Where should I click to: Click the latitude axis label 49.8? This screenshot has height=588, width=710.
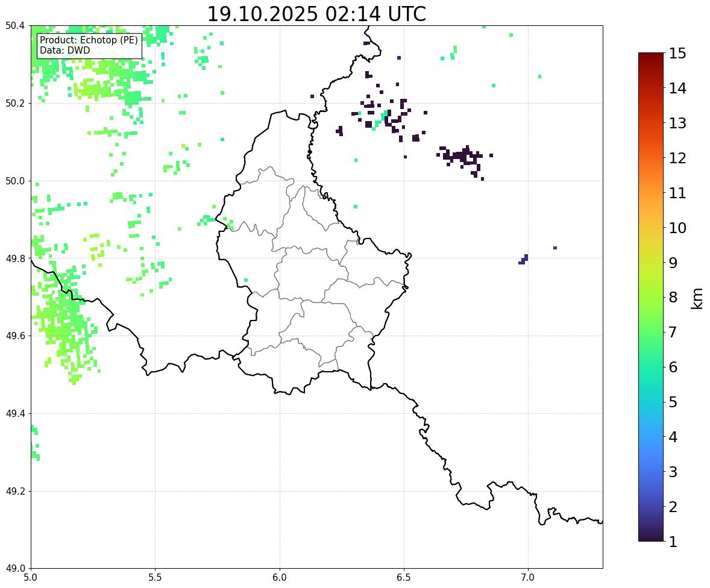tap(15, 258)
